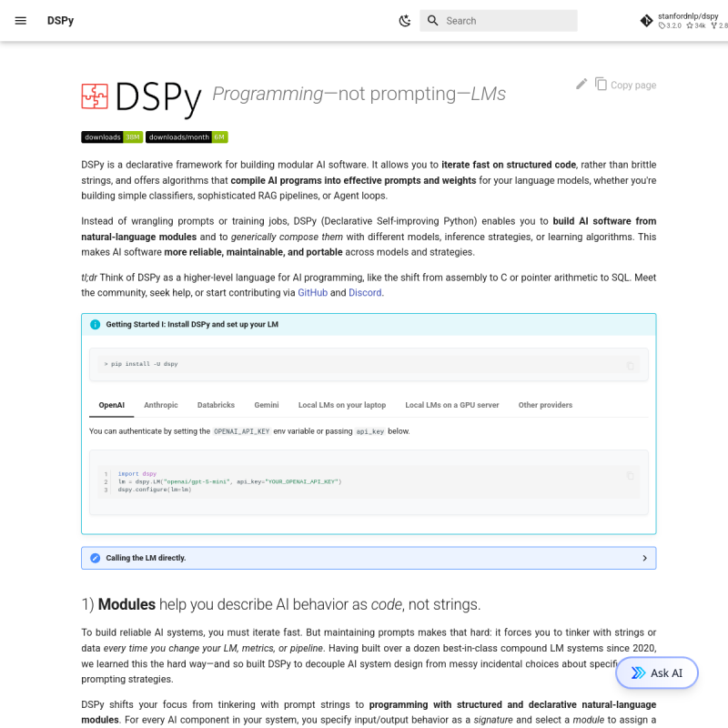Open the hamburger navigation menu
Screen dimensions: 728x728
21,20
